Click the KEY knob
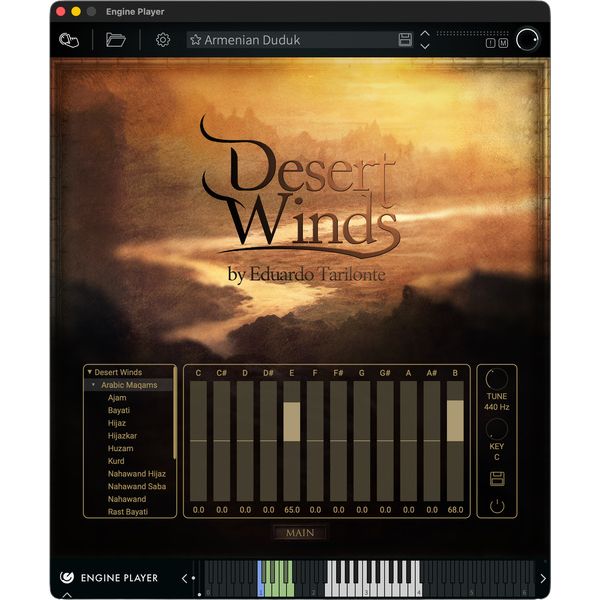The height and width of the screenshot is (600, 600). pos(496,429)
